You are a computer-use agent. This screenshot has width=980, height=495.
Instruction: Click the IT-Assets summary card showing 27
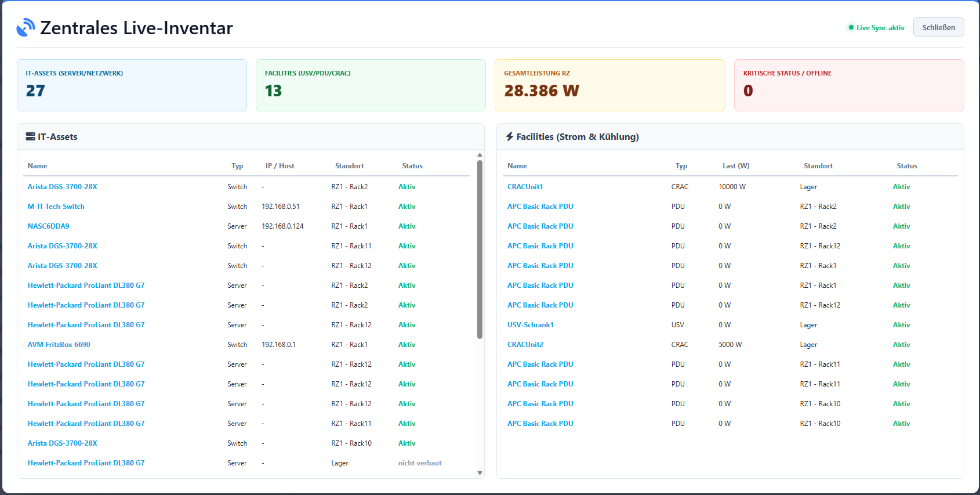(x=132, y=85)
